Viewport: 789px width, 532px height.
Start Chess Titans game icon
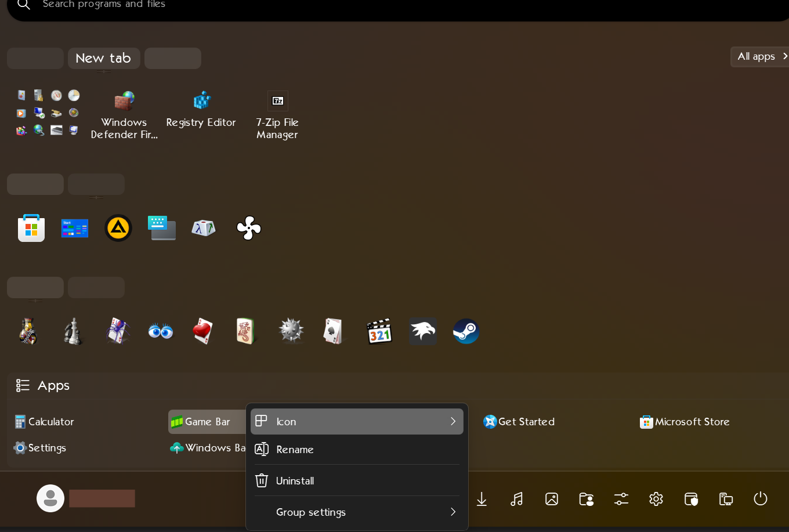73,331
